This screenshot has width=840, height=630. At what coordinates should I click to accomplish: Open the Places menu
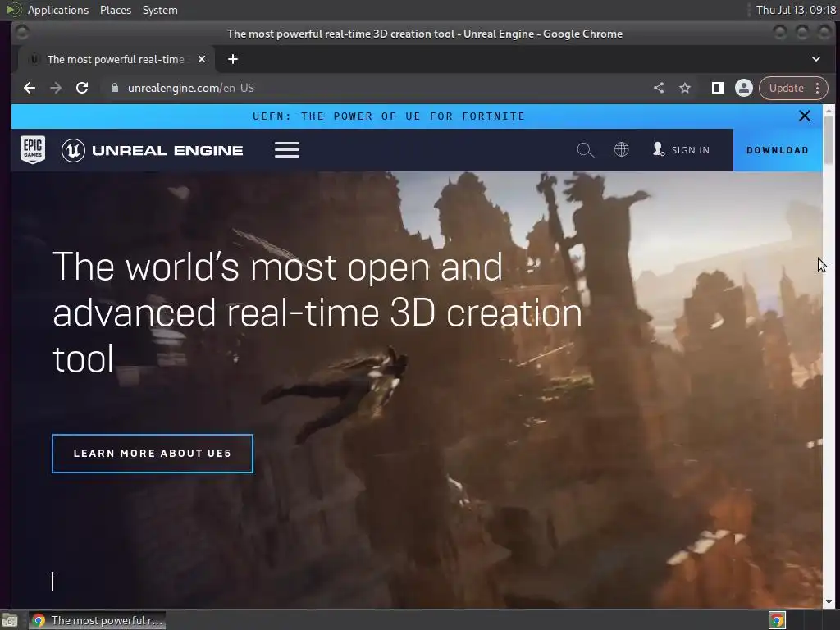[116, 10]
